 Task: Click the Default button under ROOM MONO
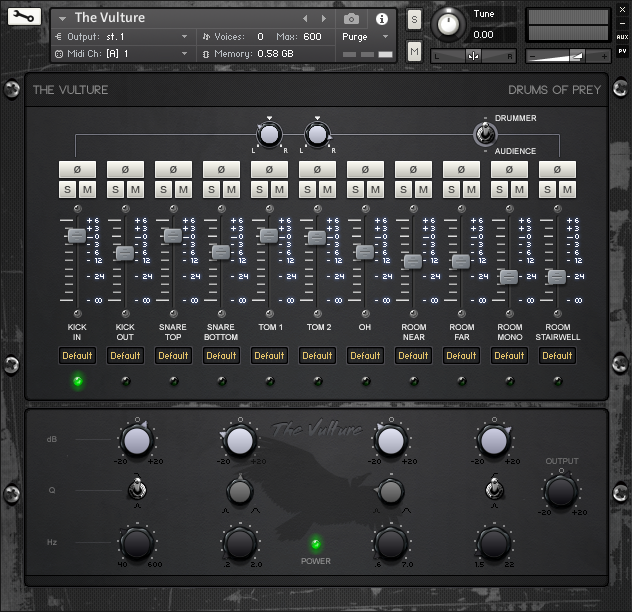click(x=509, y=355)
